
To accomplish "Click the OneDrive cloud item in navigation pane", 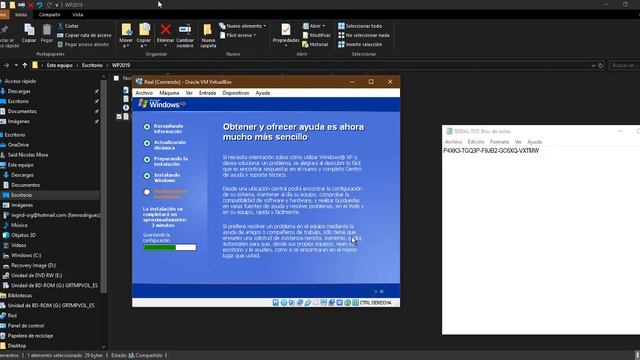I will pyautogui.click(x=15, y=145).
